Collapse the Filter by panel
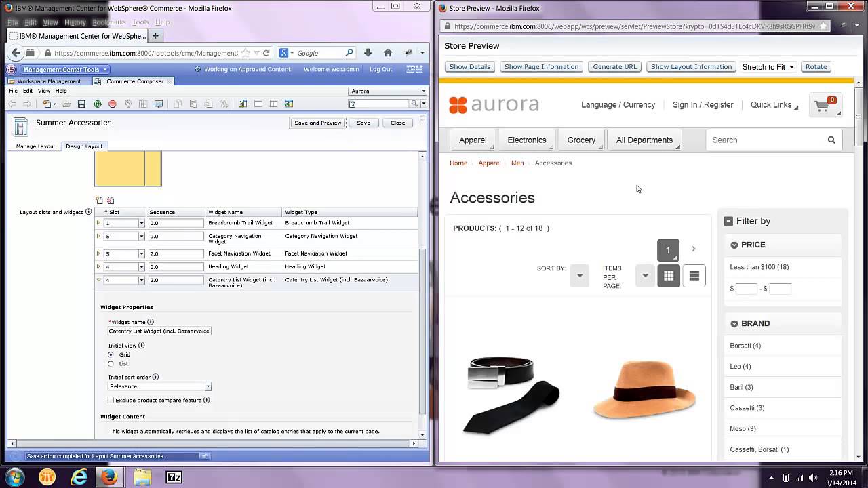Screen dimensions: 868x488 (728, 221)
